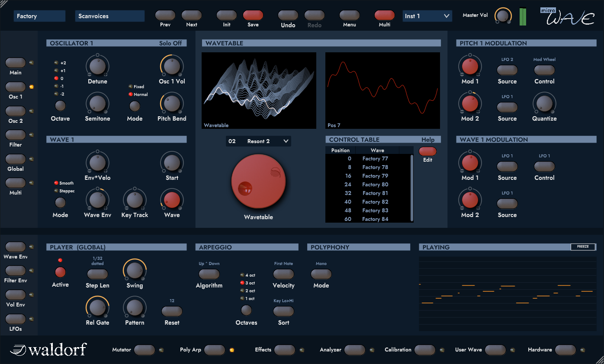Click the Semitone knob
This screenshot has height=364, width=604.
pos(97,103)
